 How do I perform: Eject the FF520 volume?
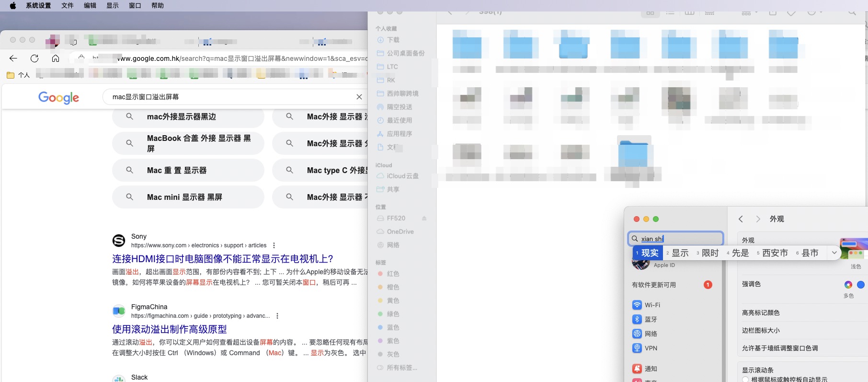tap(424, 218)
